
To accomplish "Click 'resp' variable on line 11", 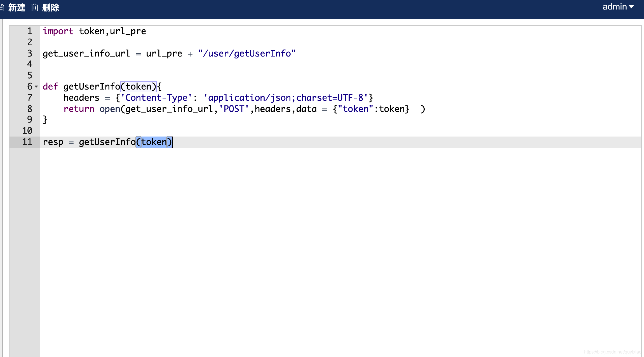I will tap(53, 142).
